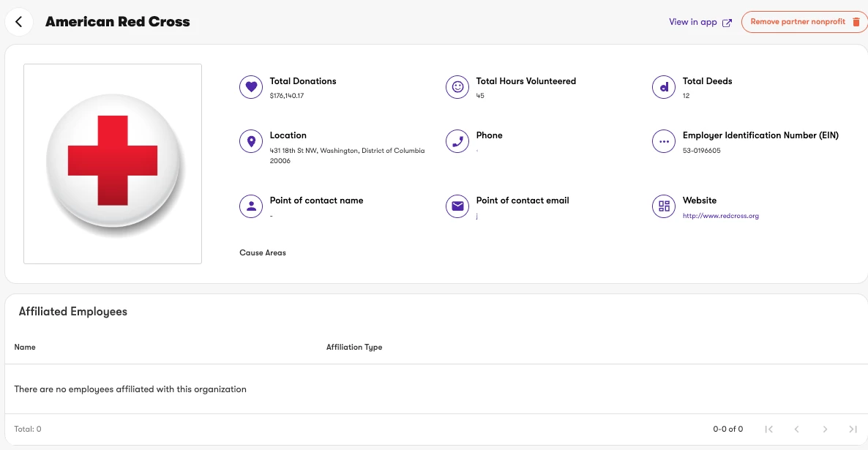Screen dimensions: 868x450
Task: Select the $176,140.17 donations value
Action: (287, 96)
